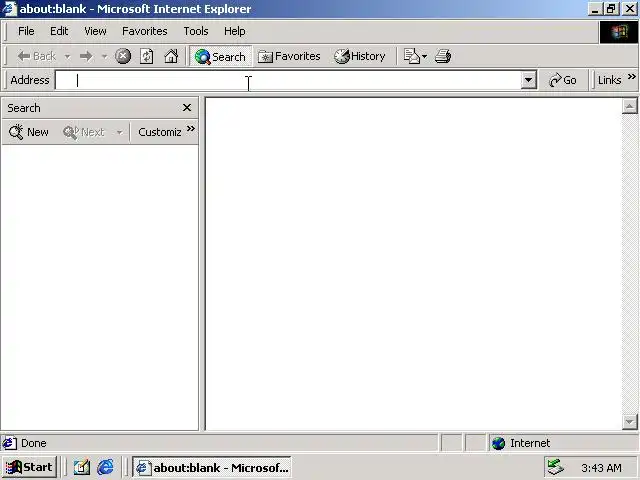Open the View menu
Screen dimensions: 640x480
tap(95, 31)
